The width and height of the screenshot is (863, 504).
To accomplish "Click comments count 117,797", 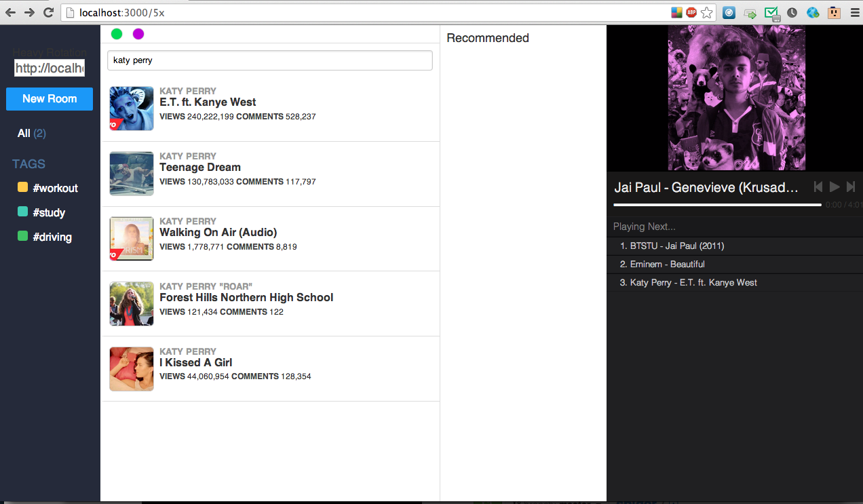I will point(301,182).
